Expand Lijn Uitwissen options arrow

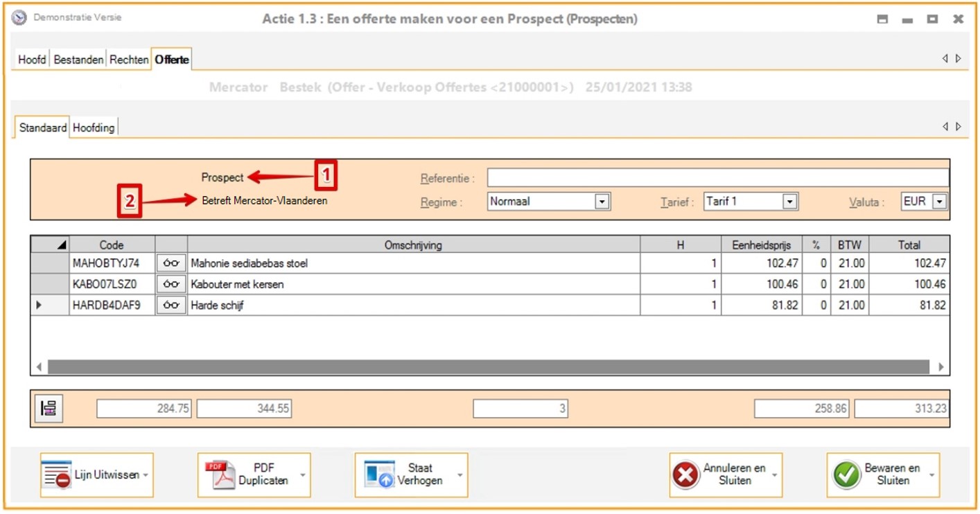point(146,475)
